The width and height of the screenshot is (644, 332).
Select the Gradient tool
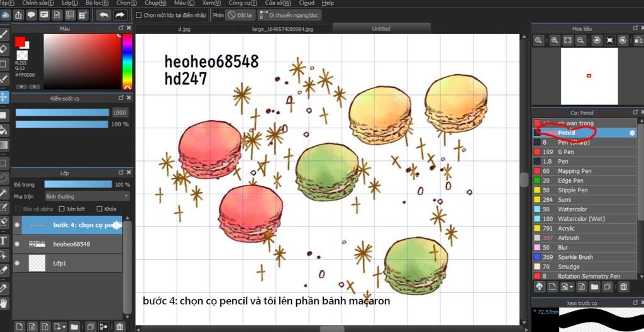point(4,145)
